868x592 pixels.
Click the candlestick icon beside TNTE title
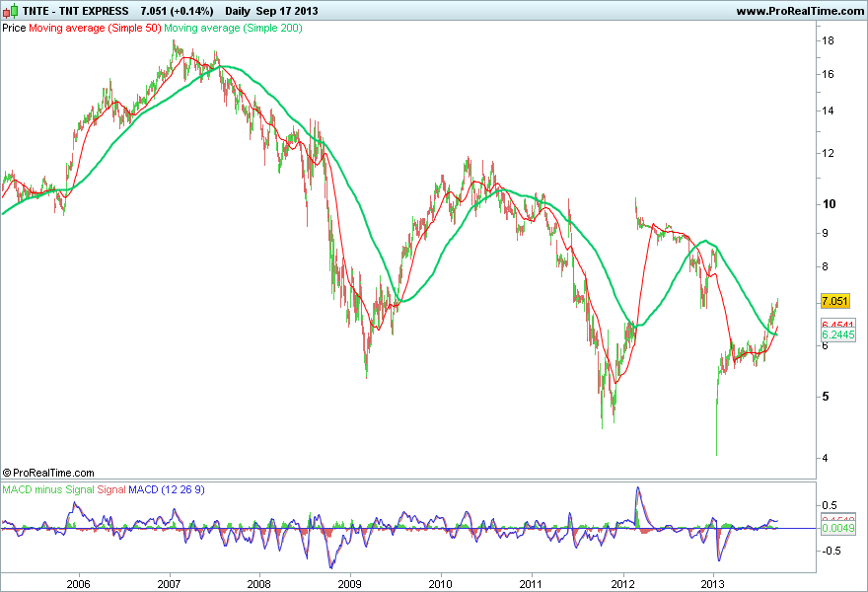(x=10, y=11)
